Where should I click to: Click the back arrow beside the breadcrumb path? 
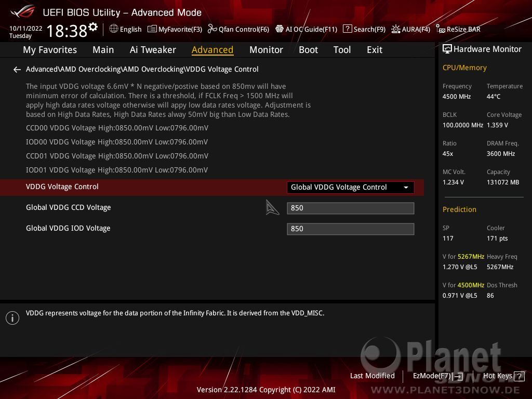pos(17,70)
